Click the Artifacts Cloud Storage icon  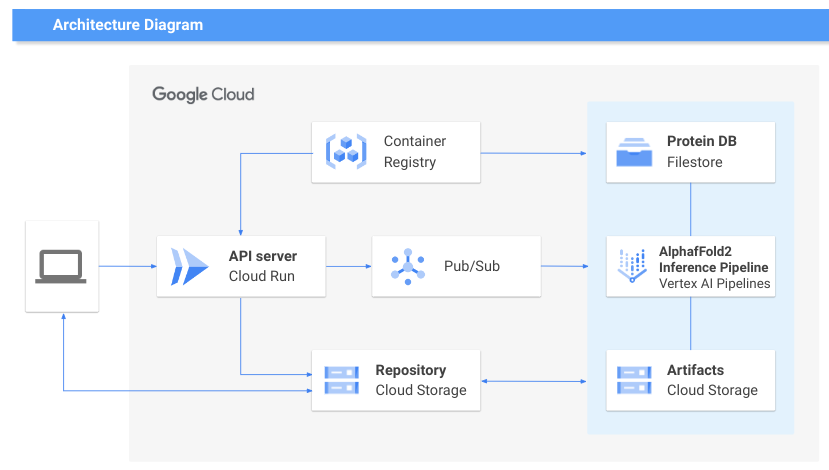[635, 380]
